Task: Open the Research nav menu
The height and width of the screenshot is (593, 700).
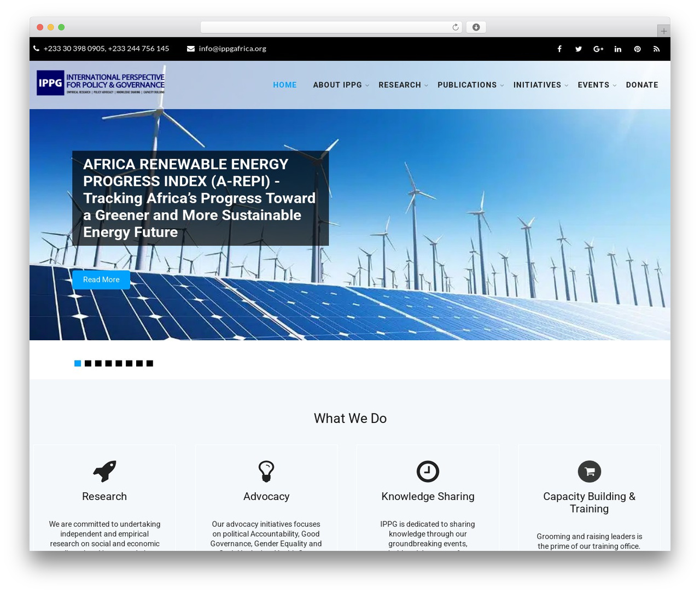Action: (400, 85)
